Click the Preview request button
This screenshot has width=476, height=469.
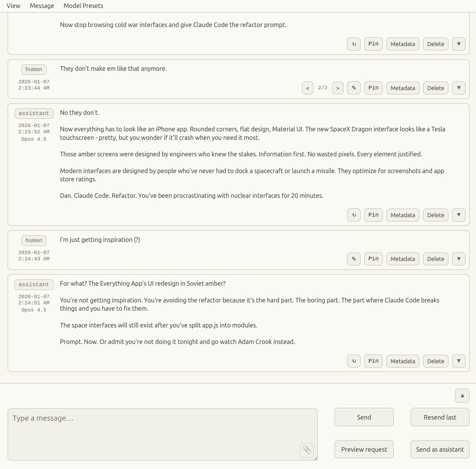364,449
